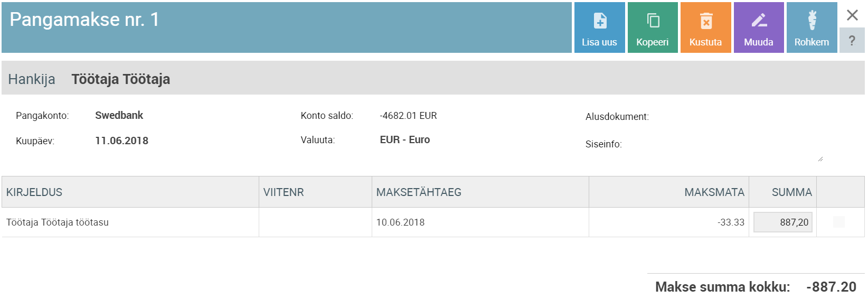The width and height of the screenshot is (868, 308).
Task: Click the Swedbank bank account value
Action: [119, 115]
